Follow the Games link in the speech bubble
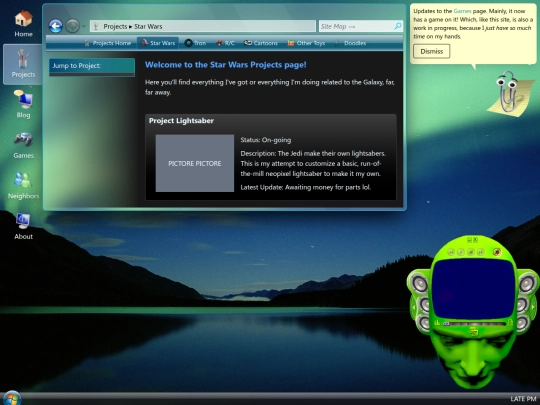540x405 pixels. coord(462,11)
